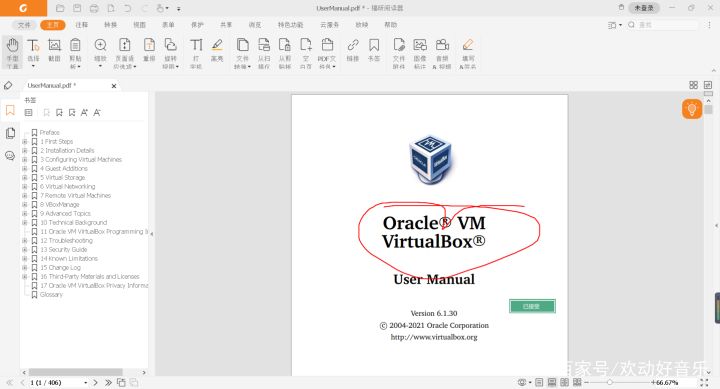The height and width of the screenshot is (389, 720).
Task: Click the Link chain icon in the ribbon
Action: coord(353,51)
